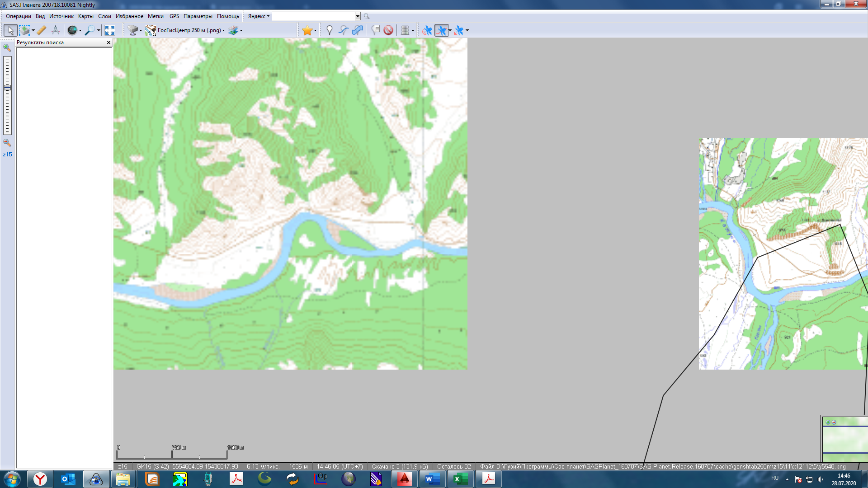Open the placemark manager icon

(375, 30)
